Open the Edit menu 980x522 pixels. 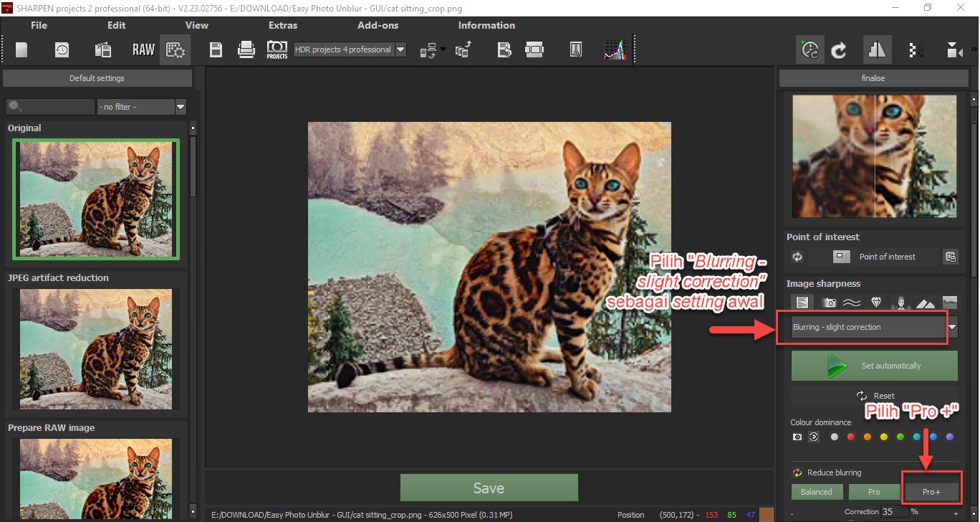point(116,25)
